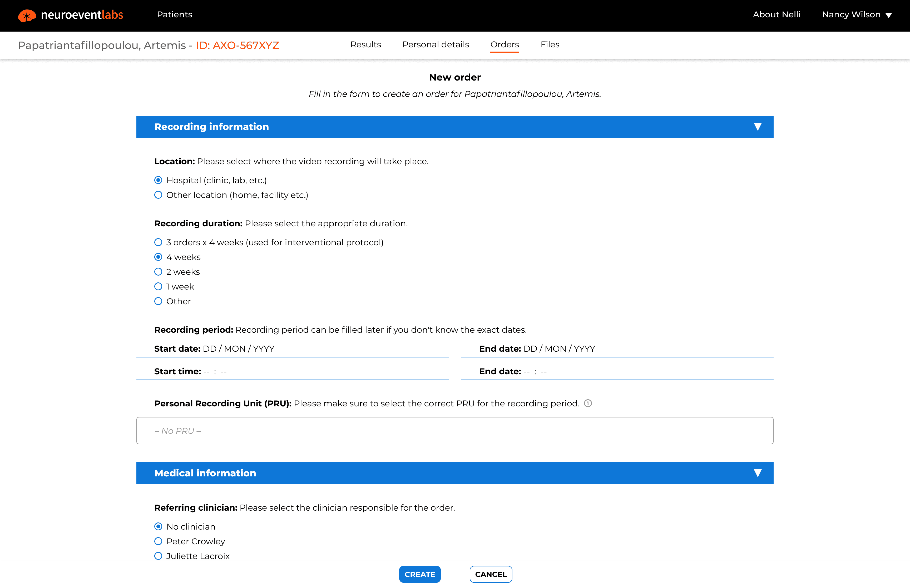Screen dimensions: 910x588
Task: Open the No PRU dropdown
Action: pyautogui.click(x=454, y=430)
